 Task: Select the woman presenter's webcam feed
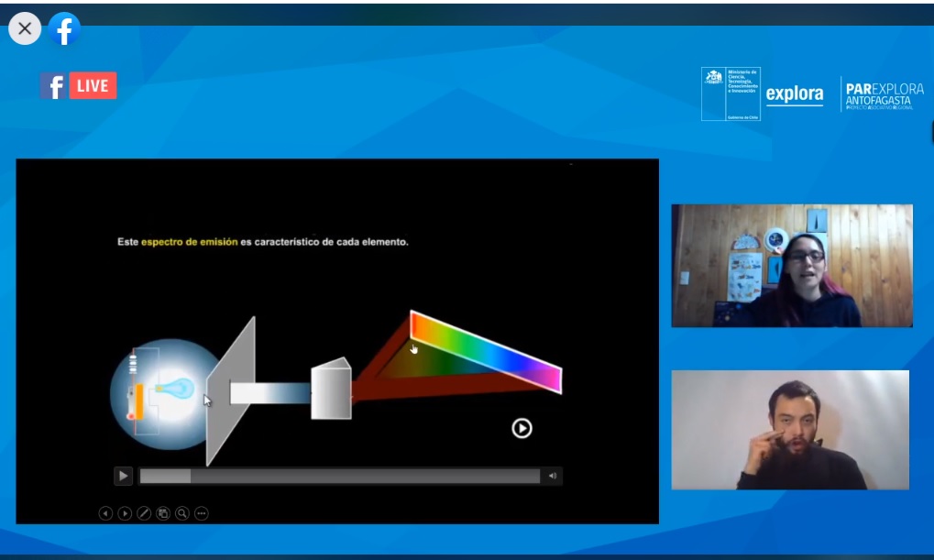(792, 266)
